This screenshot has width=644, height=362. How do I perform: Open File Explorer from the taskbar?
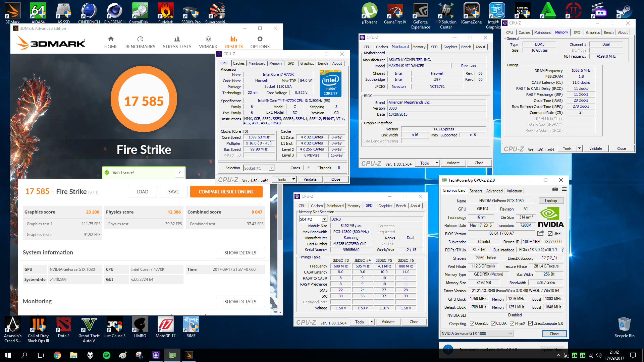pos(74,355)
